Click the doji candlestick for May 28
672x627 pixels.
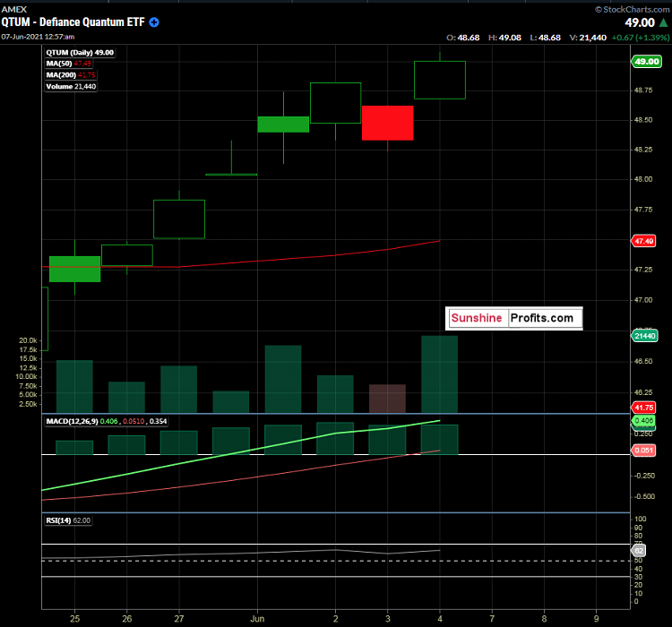(x=231, y=175)
